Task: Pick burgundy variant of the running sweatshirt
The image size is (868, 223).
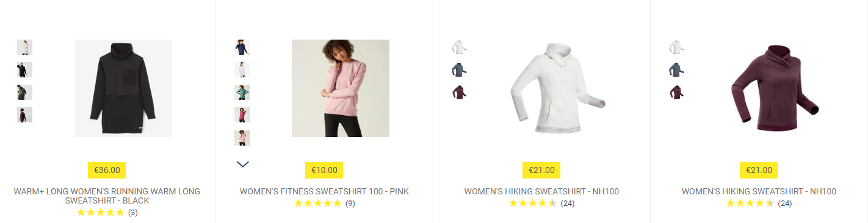Action: pos(24,115)
